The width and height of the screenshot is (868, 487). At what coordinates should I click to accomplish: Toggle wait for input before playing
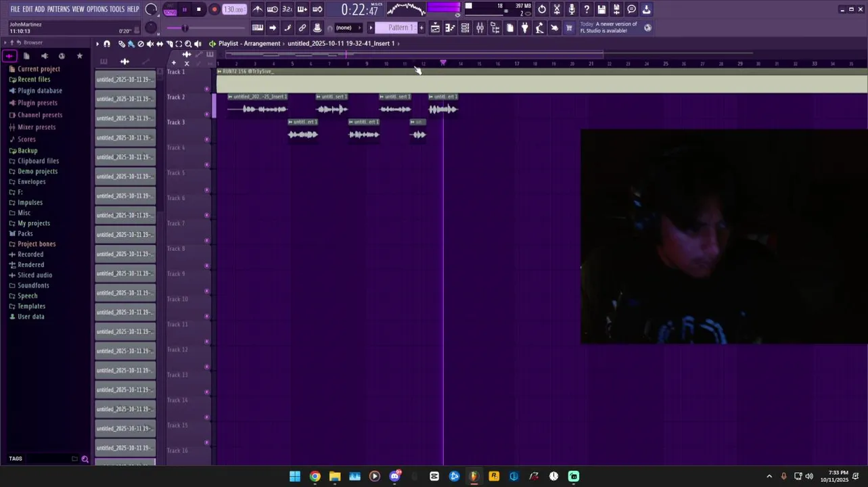272,9
